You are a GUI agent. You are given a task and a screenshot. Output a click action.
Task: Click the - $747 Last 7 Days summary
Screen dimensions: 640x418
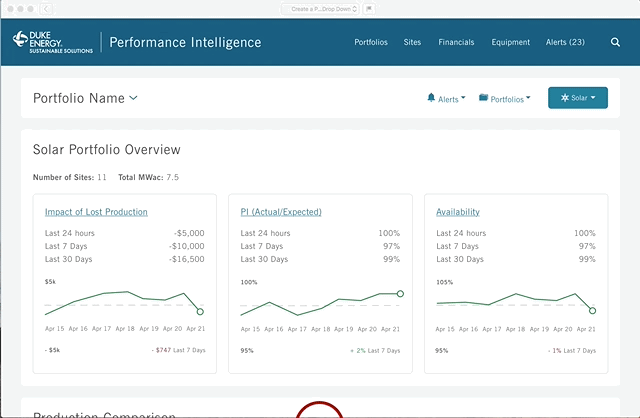(x=178, y=350)
